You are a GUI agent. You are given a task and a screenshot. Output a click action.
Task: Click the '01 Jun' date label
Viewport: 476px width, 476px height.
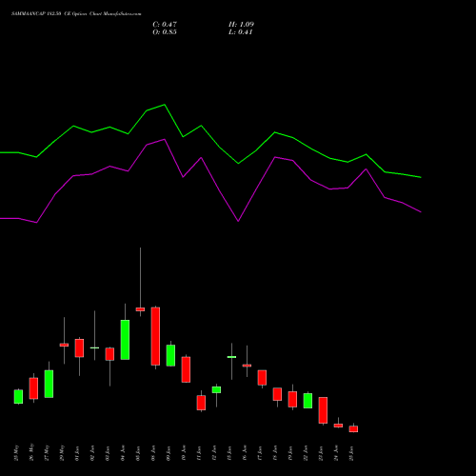(x=78, y=453)
